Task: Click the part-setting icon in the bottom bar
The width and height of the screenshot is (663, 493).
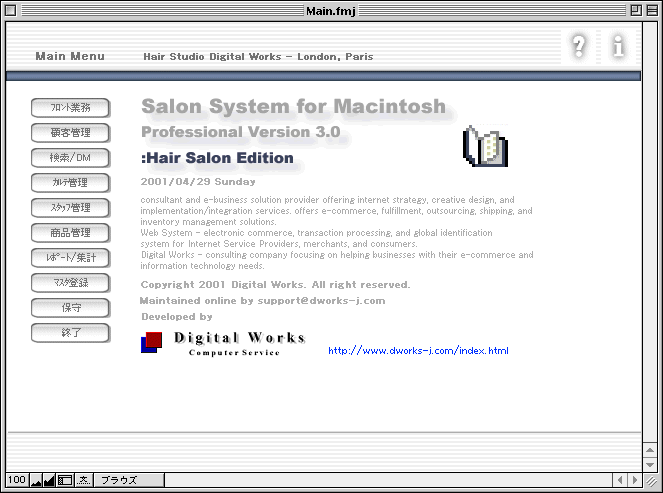Action: [84, 480]
